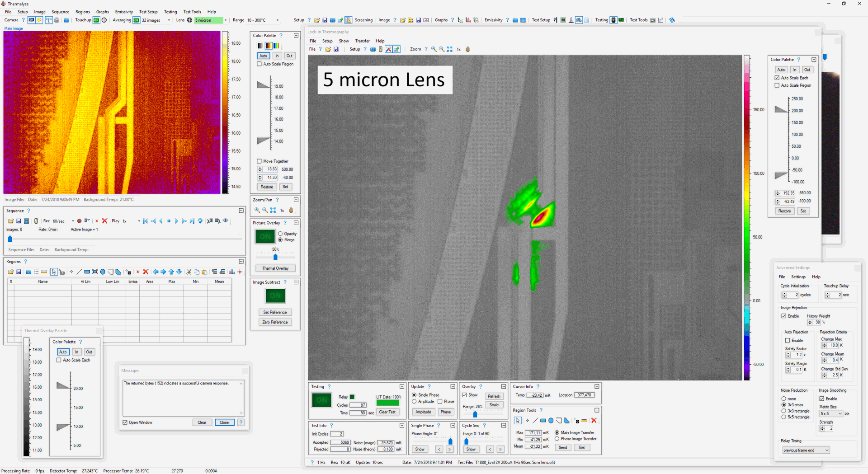Click the sequence loop playback icon
The width and height of the screenshot is (868, 474).
pos(200,221)
